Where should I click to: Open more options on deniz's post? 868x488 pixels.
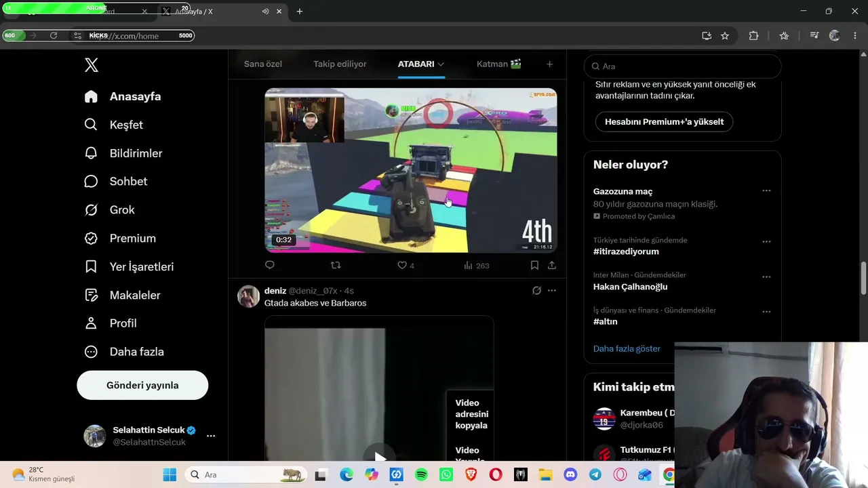[x=552, y=291]
